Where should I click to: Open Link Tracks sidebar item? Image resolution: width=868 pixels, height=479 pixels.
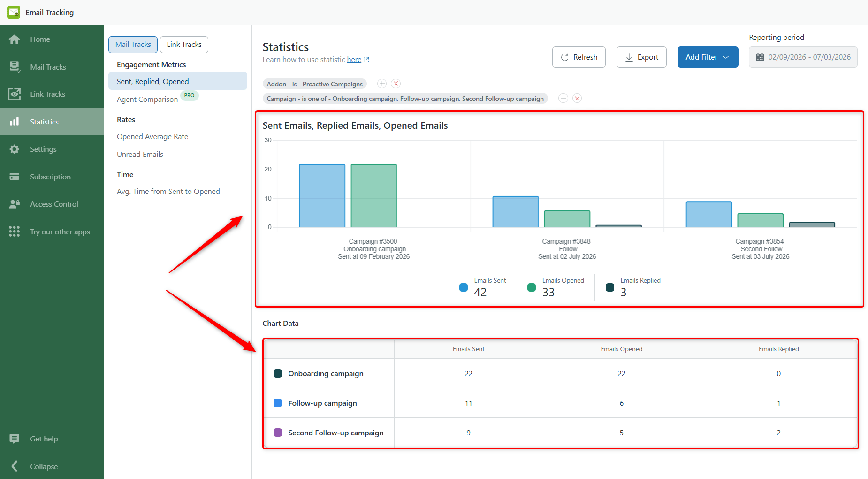pos(52,94)
